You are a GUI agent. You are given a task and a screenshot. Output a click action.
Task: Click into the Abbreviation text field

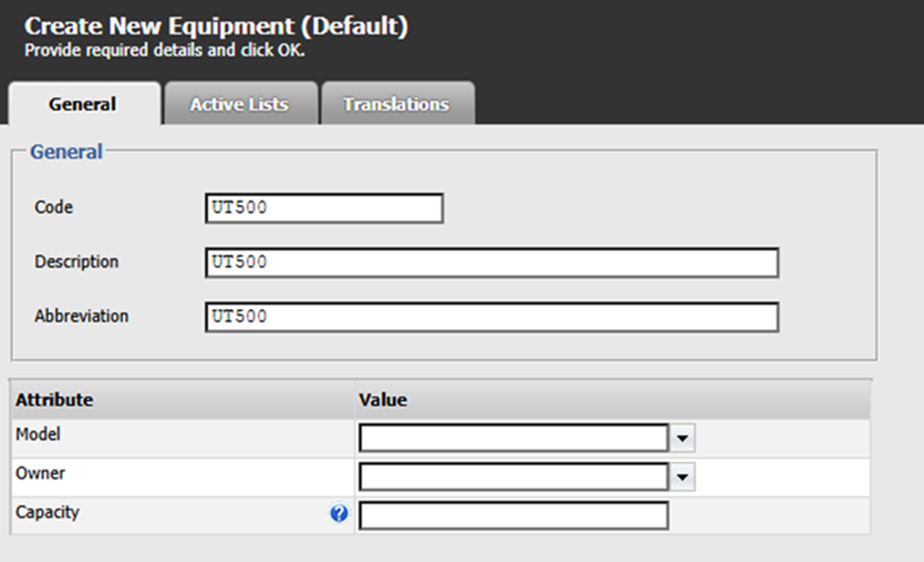click(492, 317)
